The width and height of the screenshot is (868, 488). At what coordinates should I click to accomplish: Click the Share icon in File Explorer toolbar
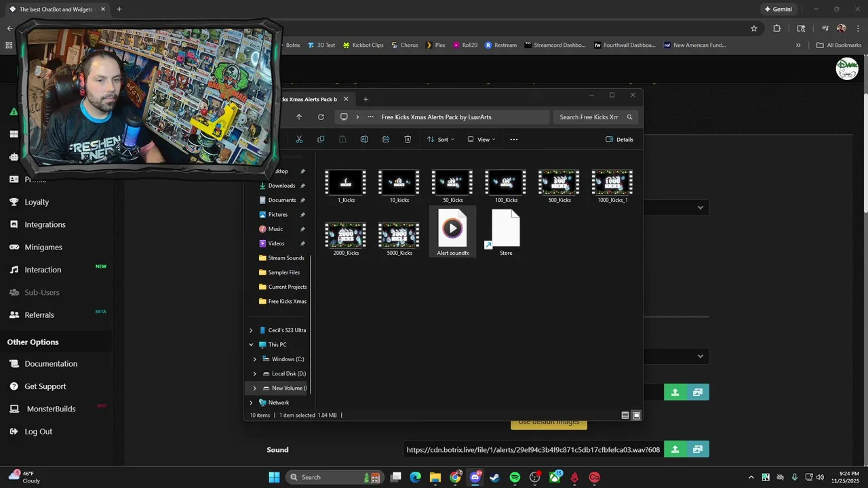386,140
